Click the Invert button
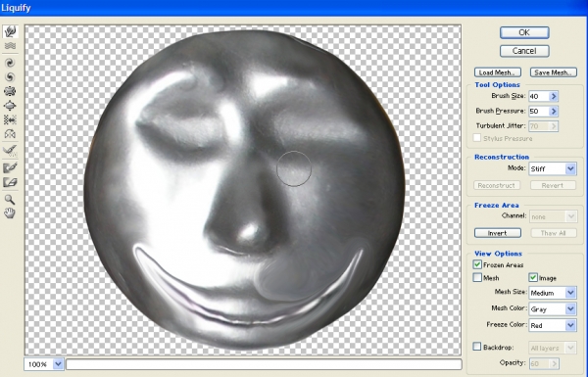The image size is (588, 377). point(497,233)
